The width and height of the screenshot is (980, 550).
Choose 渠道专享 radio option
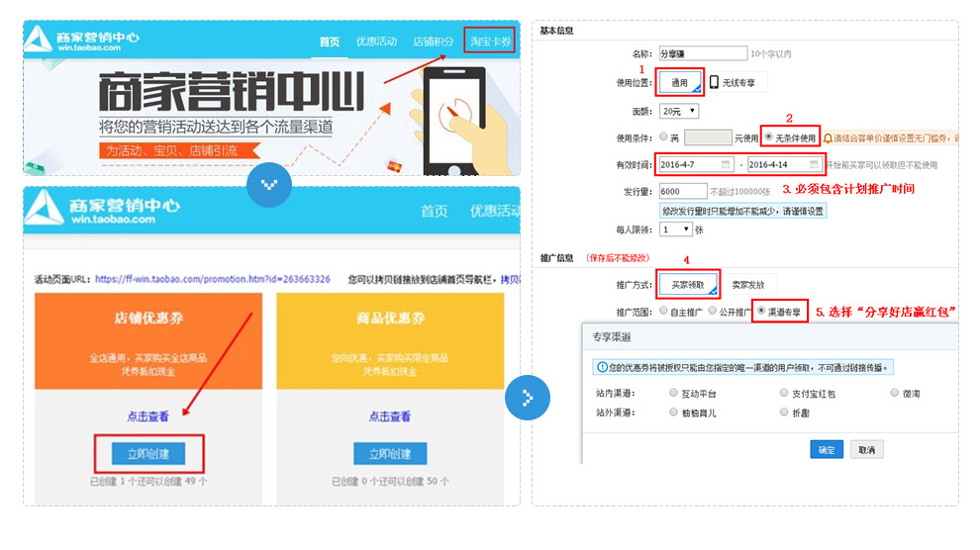pyautogui.click(x=760, y=311)
